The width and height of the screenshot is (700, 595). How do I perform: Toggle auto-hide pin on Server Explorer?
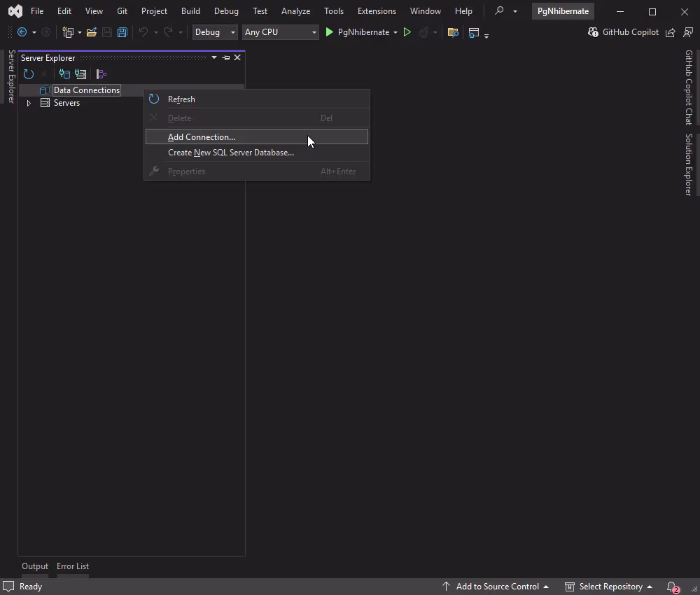[x=226, y=58]
